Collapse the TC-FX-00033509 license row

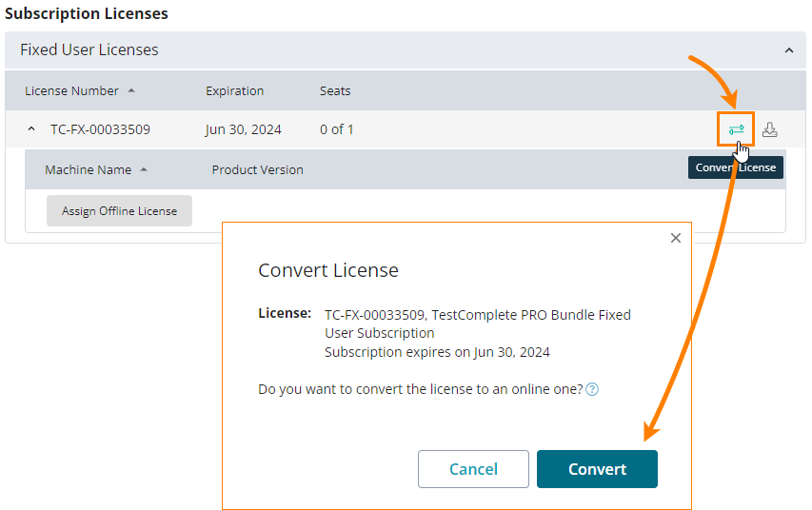[31, 128]
